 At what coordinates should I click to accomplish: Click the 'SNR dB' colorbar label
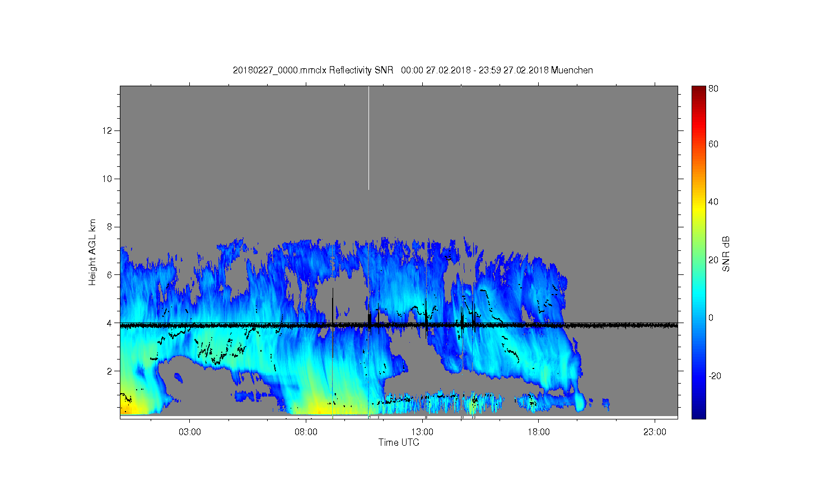click(726, 254)
